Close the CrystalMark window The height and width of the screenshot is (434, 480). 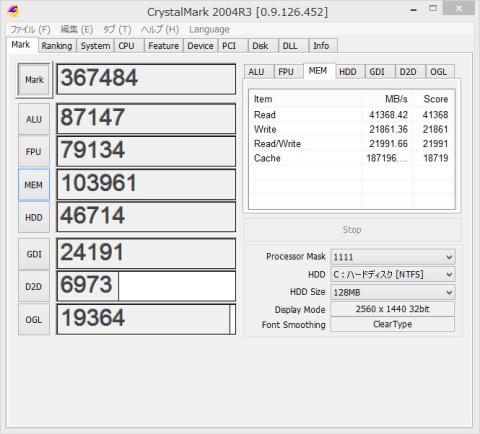pos(459,8)
